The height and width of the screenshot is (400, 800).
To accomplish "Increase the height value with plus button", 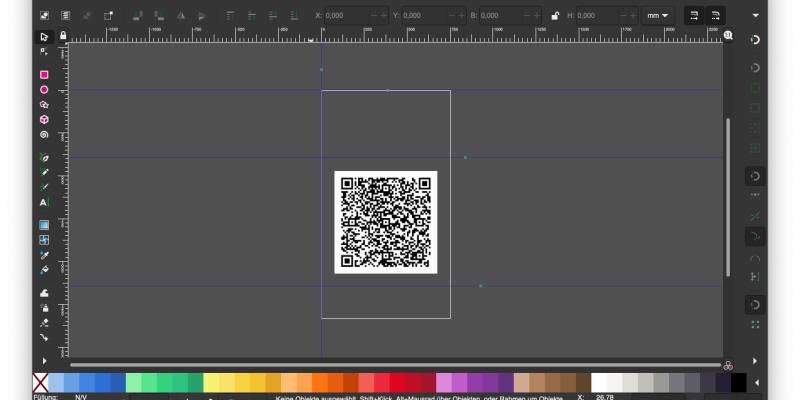I will [x=632, y=16].
